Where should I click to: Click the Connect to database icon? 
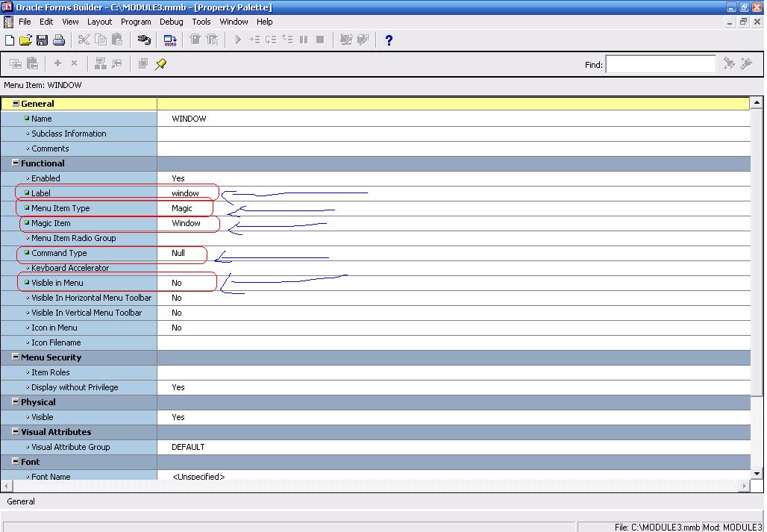click(144, 40)
